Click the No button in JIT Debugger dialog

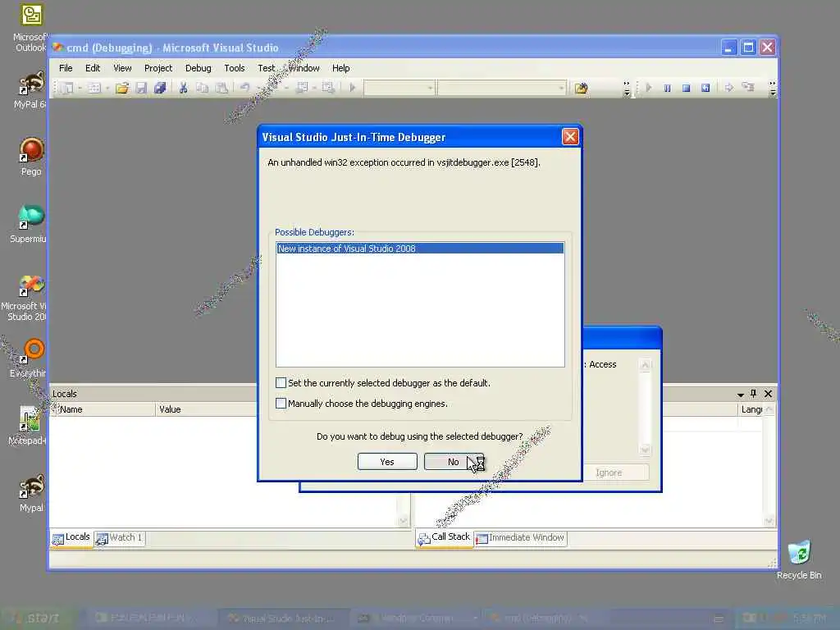(454, 462)
